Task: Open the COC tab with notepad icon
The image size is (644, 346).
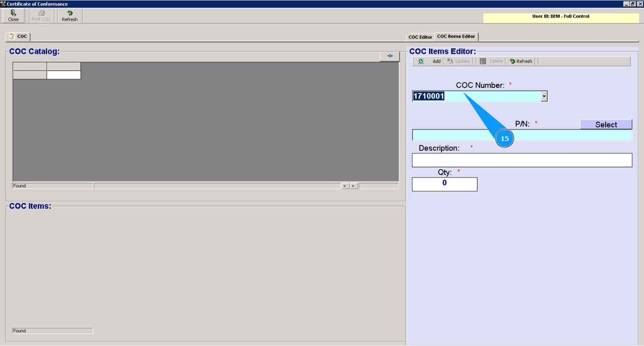Action: (18, 36)
